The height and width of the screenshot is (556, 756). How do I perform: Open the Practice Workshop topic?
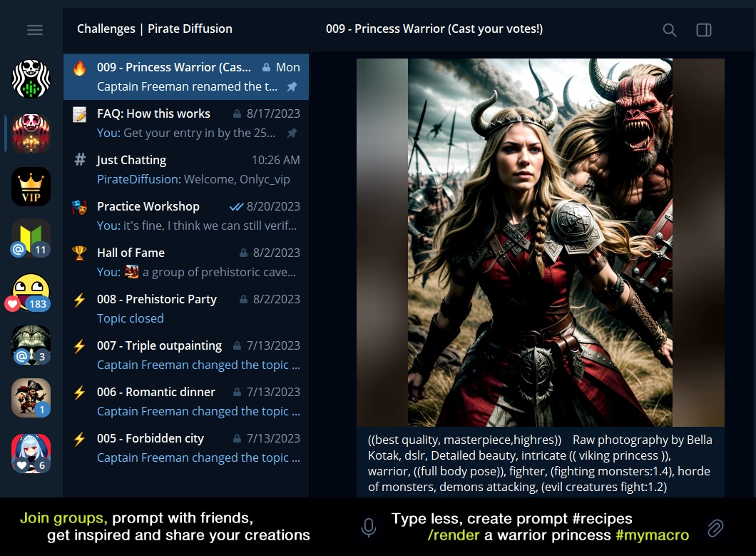click(x=186, y=216)
